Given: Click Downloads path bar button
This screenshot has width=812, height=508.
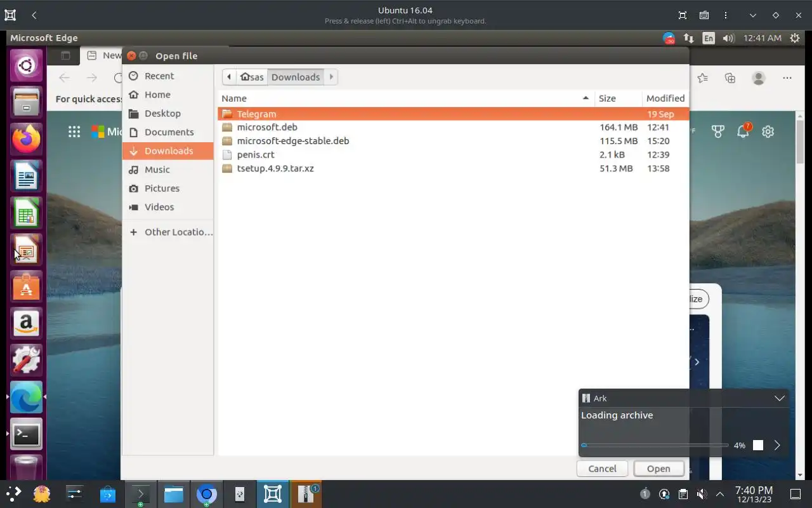Looking at the screenshot, I should [x=296, y=77].
